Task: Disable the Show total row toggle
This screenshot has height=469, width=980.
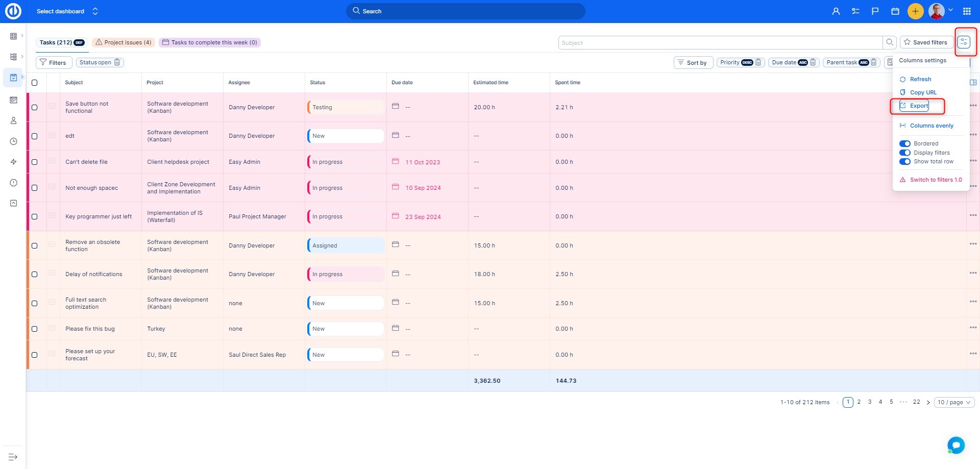Action: pos(904,162)
